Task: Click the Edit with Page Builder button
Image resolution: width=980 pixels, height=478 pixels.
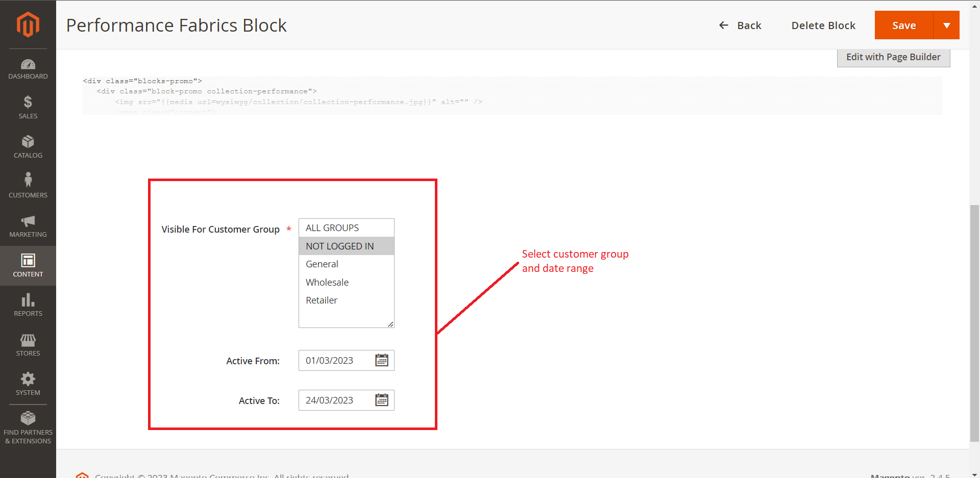Action: 893,57
